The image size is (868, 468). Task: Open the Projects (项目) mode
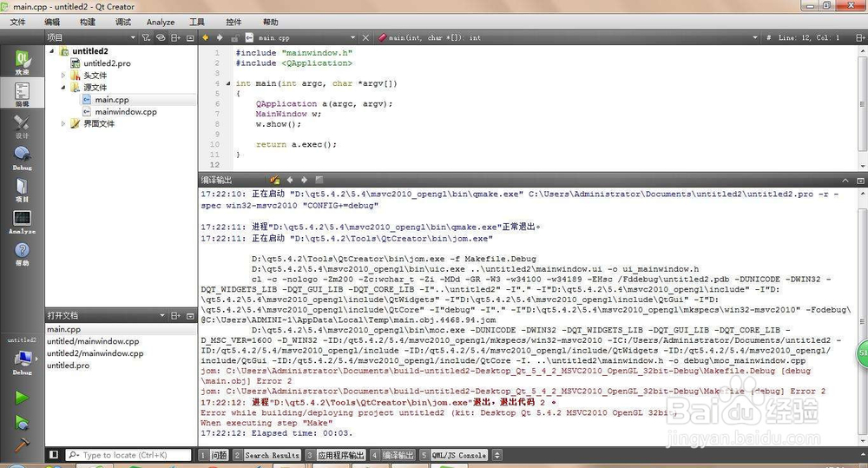click(x=23, y=190)
